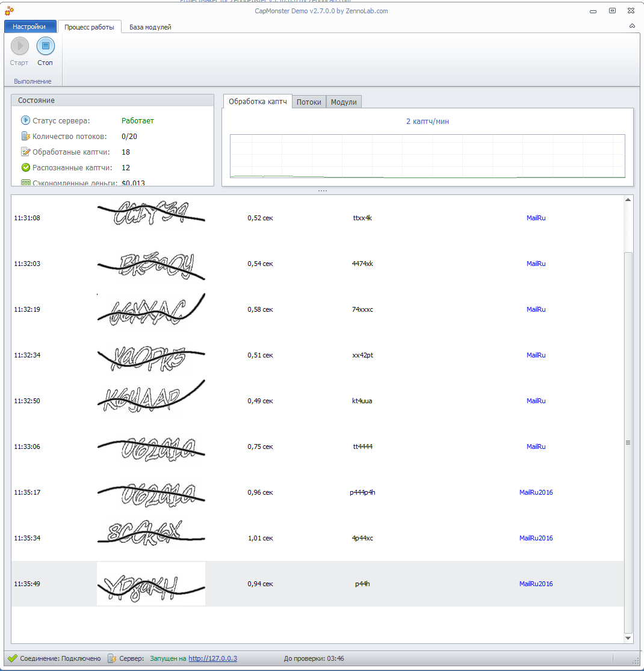Click MailRu link in 11:33:06 row

(x=536, y=447)
